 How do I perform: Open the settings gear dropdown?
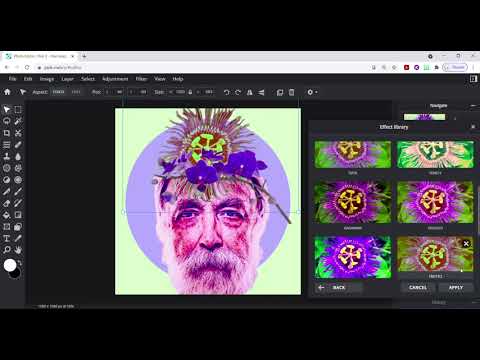[312, 92]
